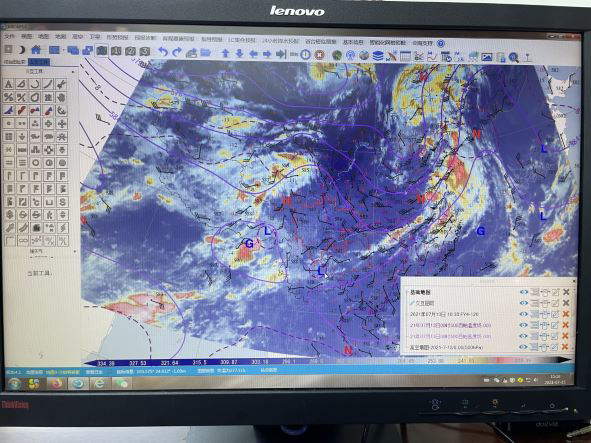Click the blue redo arrow icon
This screenshot has height=443, width=591.
click(177, 52)
